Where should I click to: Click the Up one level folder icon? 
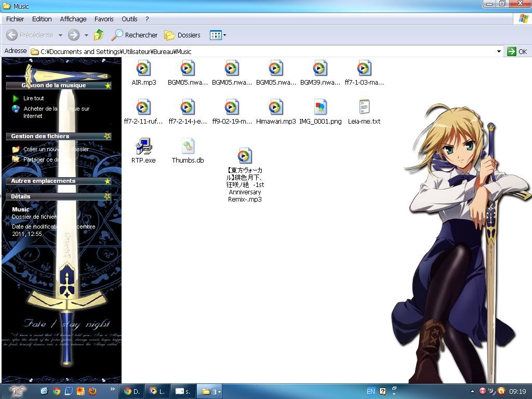coord(99,35)
